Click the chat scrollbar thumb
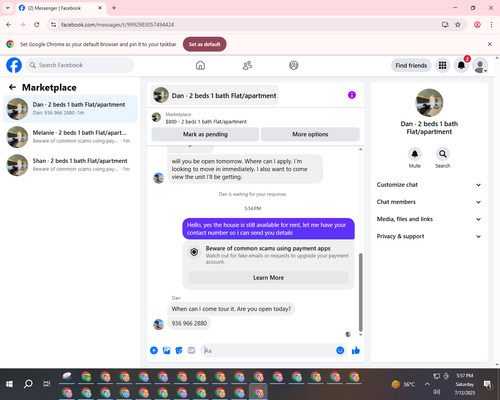Viewport: 500px width, 400px height. (360, 292)
